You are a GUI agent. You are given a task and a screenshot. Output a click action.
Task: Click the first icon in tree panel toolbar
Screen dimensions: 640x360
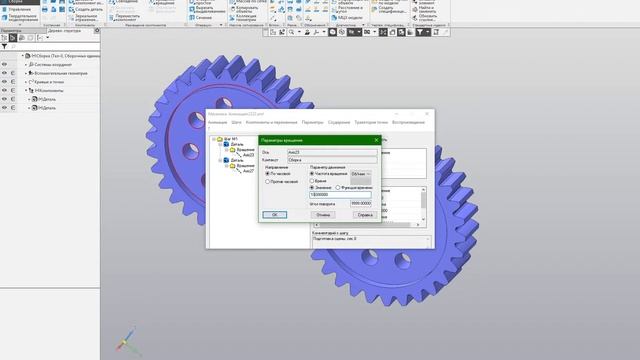click(x=4, y=38)
